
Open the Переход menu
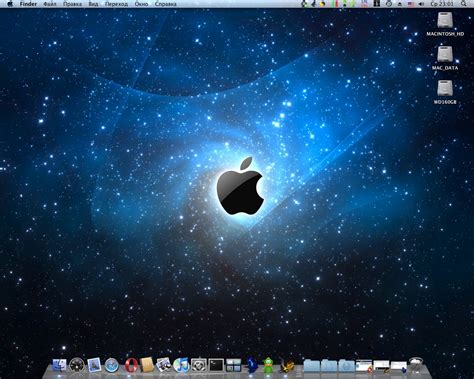[x=116, y=4]
